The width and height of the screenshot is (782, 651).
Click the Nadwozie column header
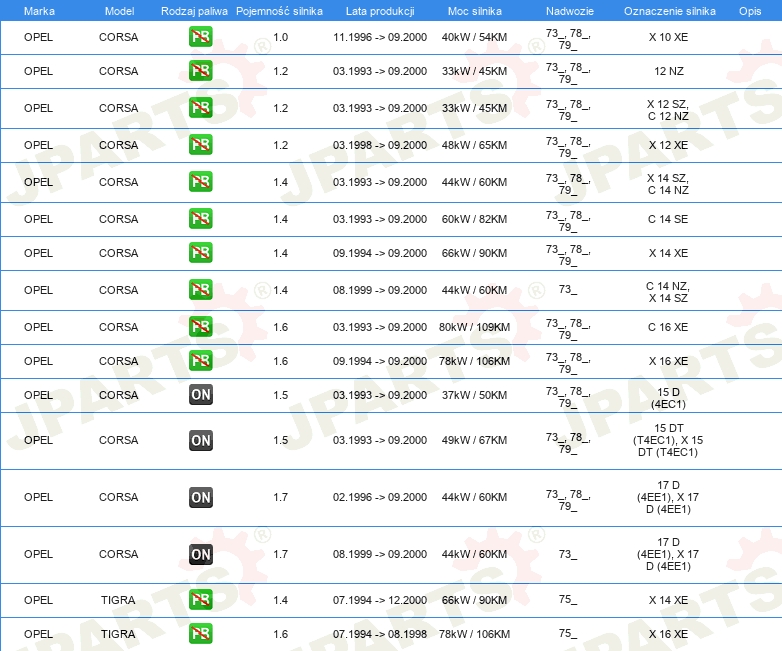570,11
